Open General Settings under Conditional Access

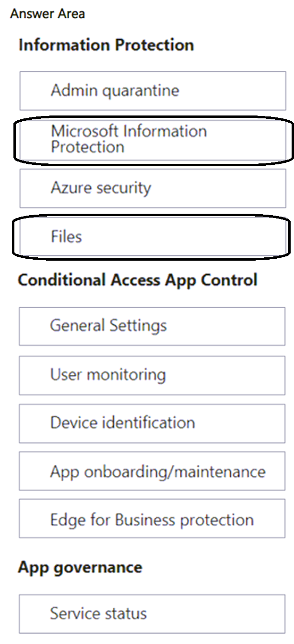coord(153,326)
